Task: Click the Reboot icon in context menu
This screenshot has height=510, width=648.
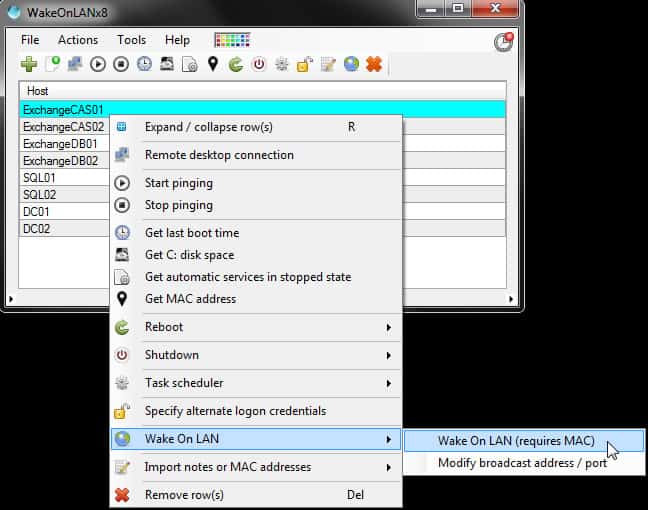Action: click(122, 327)
